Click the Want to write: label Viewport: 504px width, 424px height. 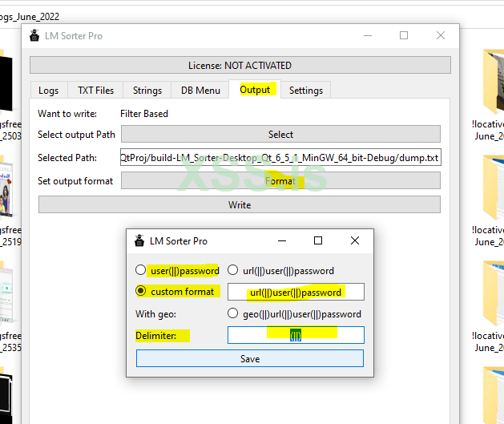pyautogui.click(x=67, y=114)
